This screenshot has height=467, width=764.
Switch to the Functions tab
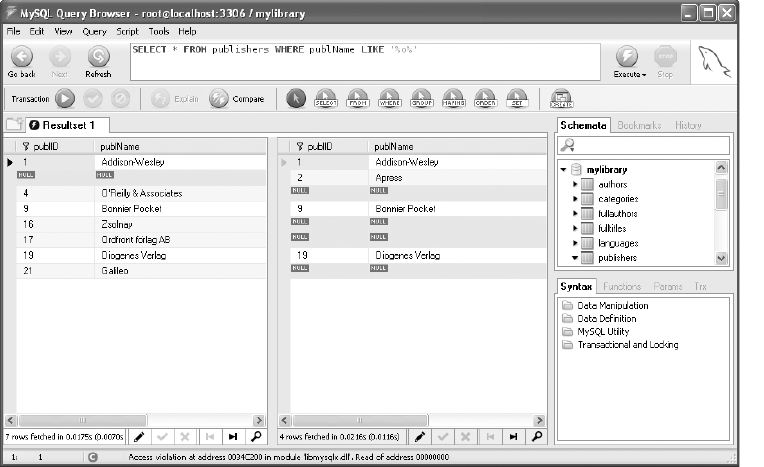coord(622,287)
